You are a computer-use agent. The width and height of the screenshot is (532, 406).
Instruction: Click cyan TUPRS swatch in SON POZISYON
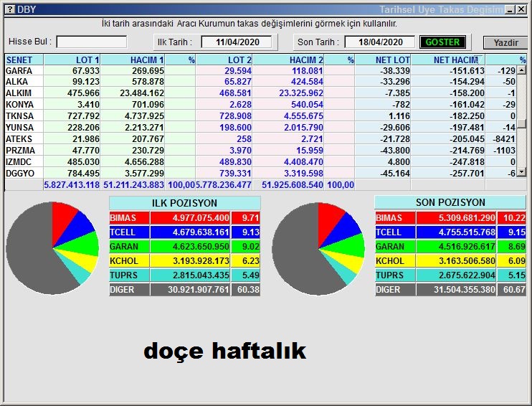[x=395, y=275]
